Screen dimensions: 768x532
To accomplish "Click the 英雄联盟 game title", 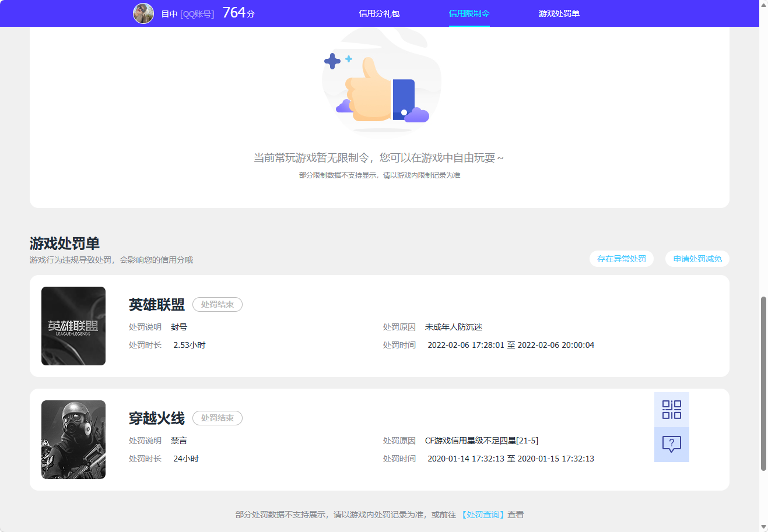I will 157,305.
